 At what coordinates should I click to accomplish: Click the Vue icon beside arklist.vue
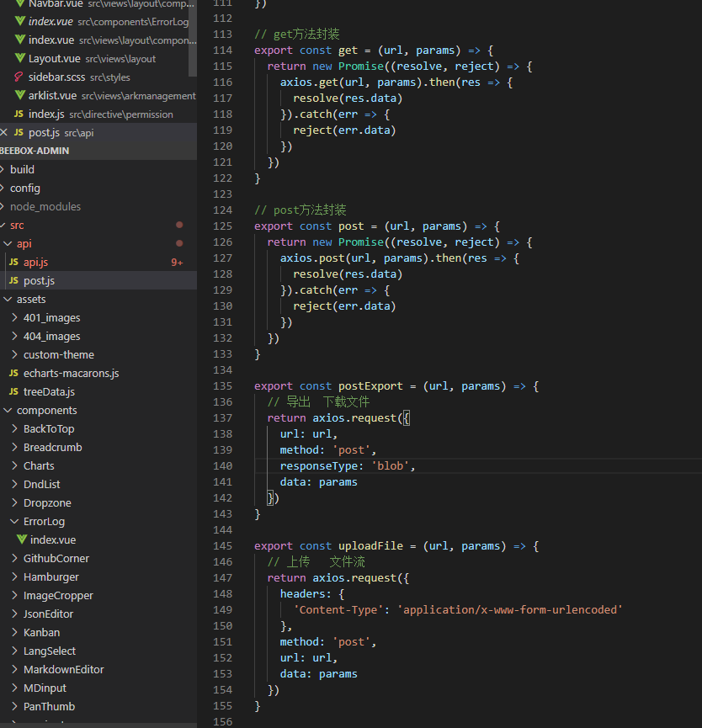tap(20, 96)
